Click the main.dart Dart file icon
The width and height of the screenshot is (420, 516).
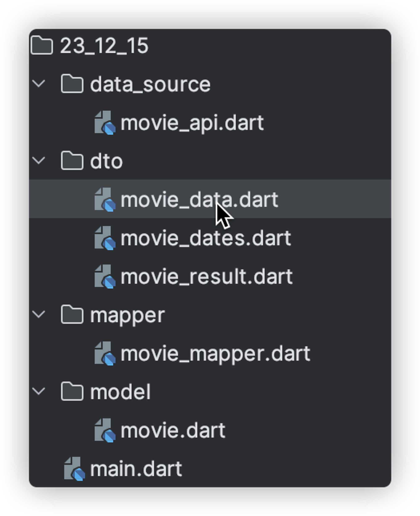click(x=74, y=469)
